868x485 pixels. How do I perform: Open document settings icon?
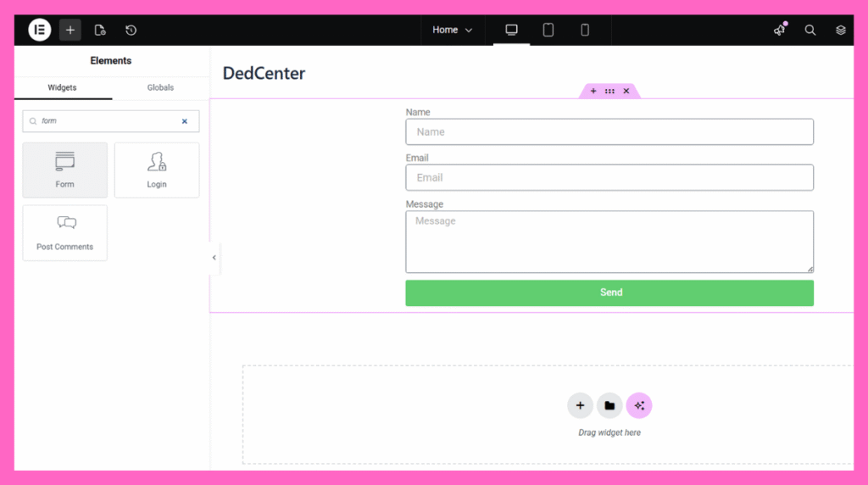pos(100,30)
